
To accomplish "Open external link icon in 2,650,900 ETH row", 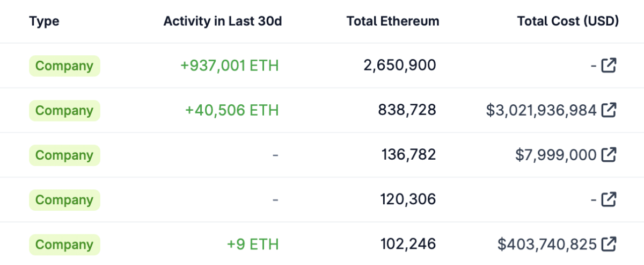I will point(609,66).
